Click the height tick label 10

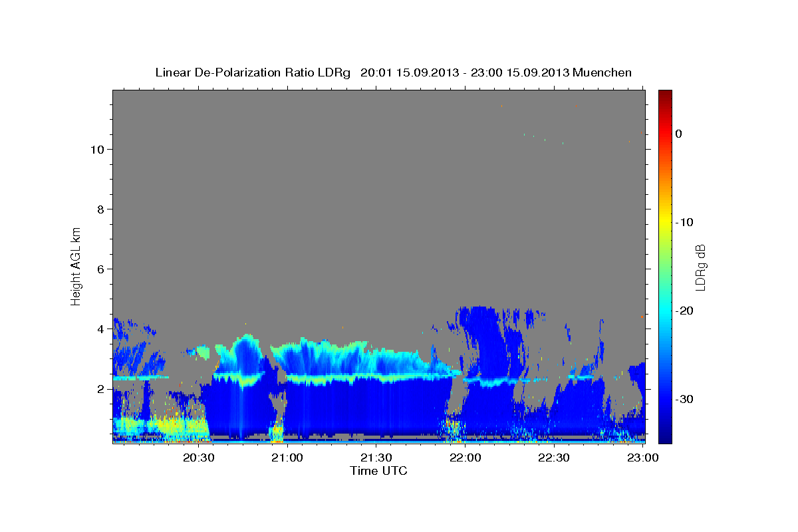point(97,150)
